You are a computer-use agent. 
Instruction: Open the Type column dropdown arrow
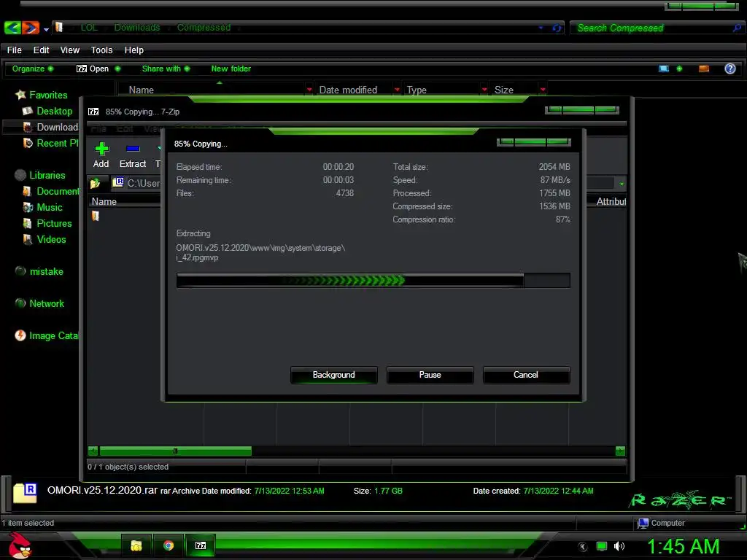tap(484, 90)
